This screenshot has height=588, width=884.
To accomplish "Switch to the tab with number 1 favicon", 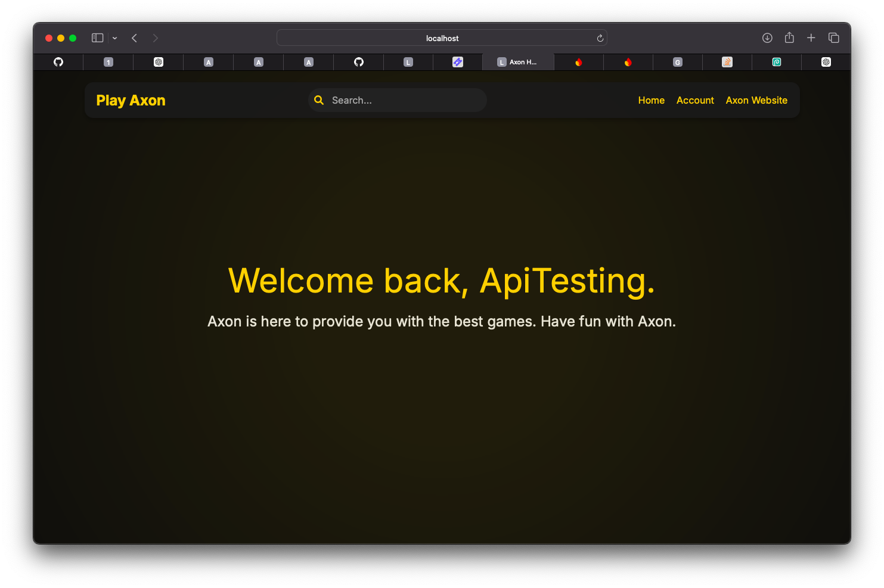I will (108, 62).
